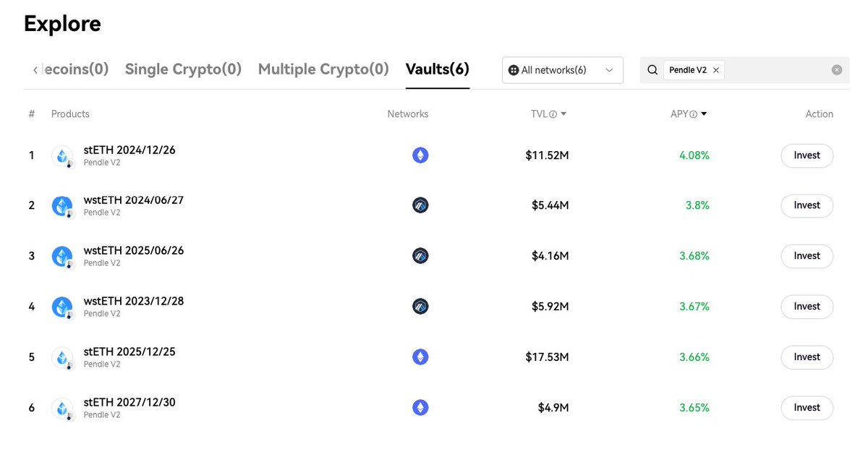Image resolution: width=868 pixels, height=452 pixels.
Task: Click the $4.16M TVL value
Action: (x=550, y=256)
